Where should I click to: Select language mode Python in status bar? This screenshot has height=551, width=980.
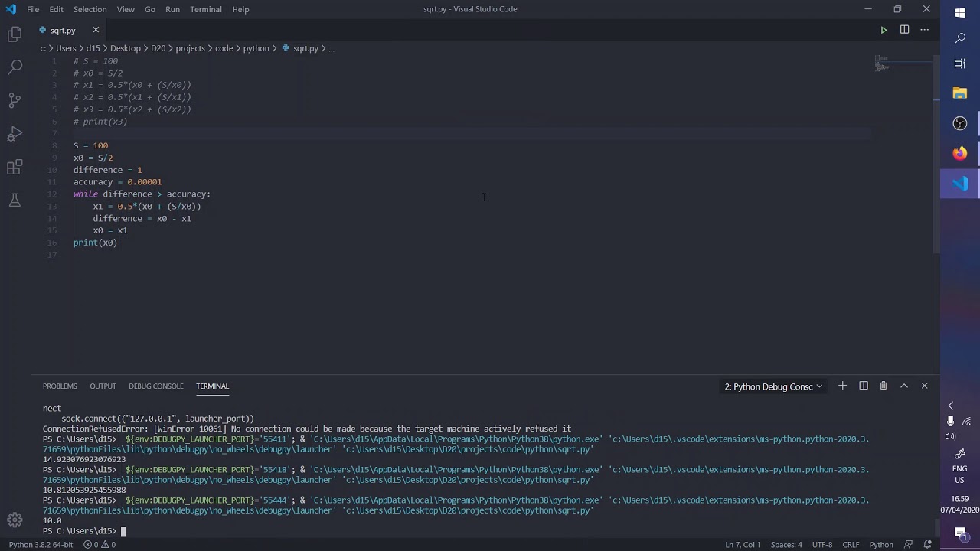pos(881,545)
